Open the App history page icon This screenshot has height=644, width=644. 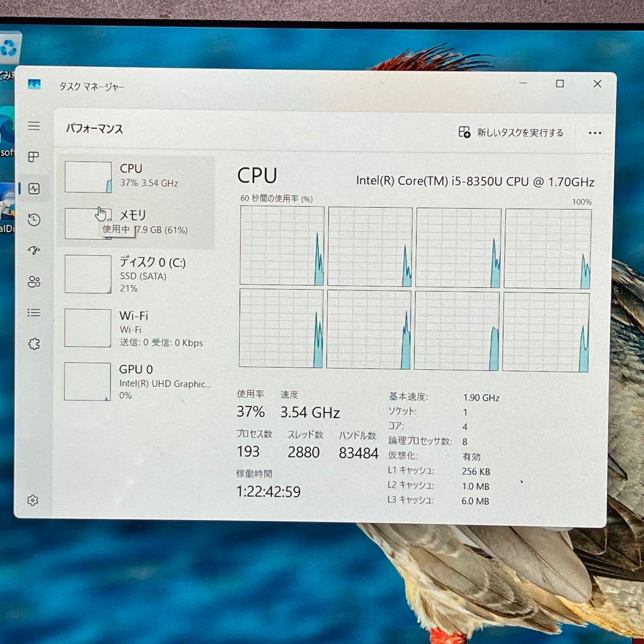tap(34, 219)
